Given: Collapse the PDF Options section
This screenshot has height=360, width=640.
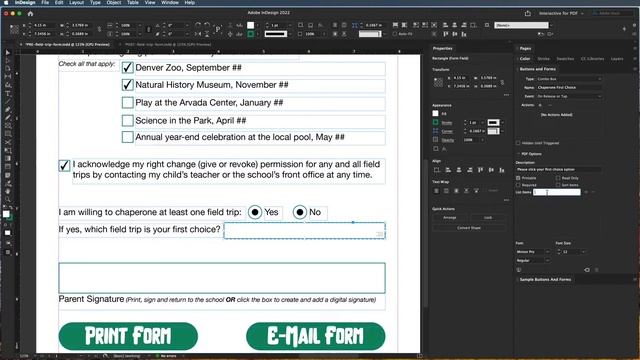Looking at the screenshot, I should click(519, 154).
